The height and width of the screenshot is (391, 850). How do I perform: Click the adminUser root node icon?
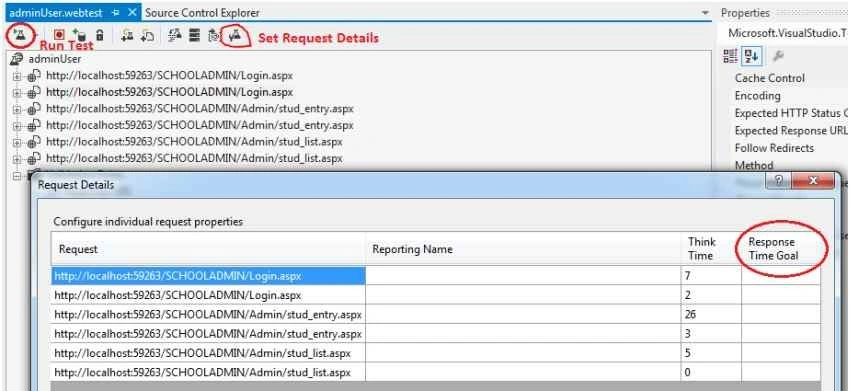click(x=17, y=59)
